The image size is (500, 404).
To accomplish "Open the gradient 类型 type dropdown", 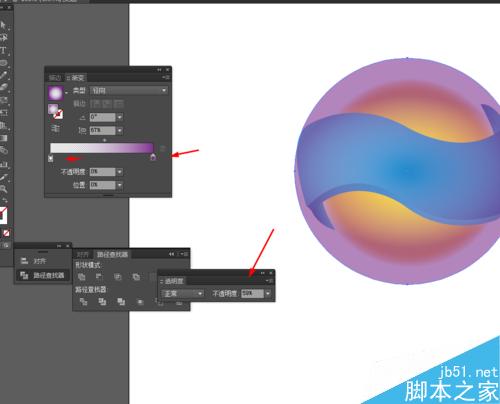I will pyautogui.click(x=129, y=90).
